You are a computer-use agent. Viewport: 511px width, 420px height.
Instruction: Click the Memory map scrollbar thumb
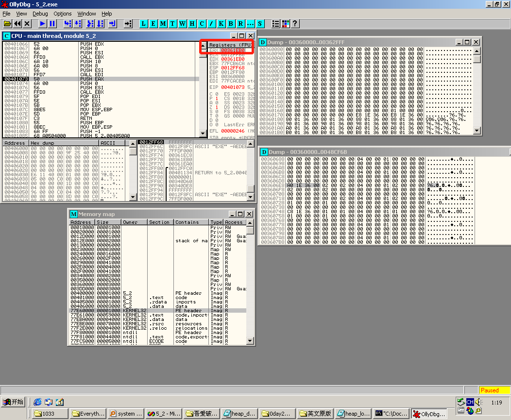(x=250, y=231)
